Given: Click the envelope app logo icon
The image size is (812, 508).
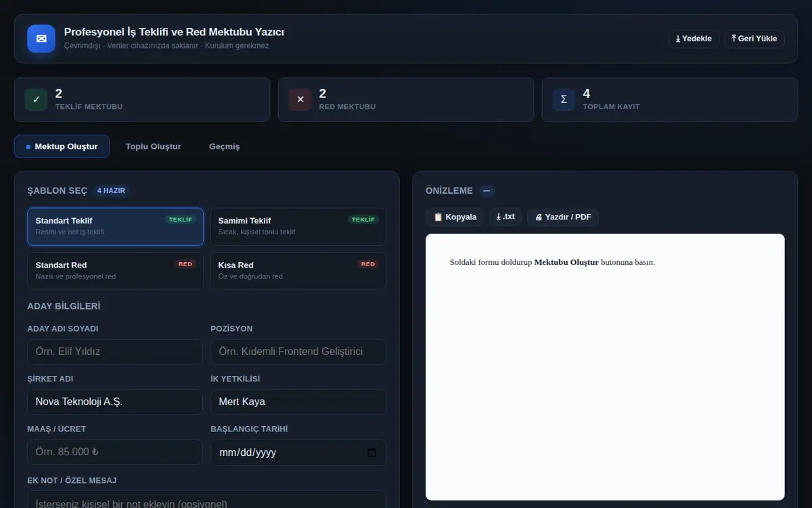Looking at the screenshot, I should (x=41, y=39).
